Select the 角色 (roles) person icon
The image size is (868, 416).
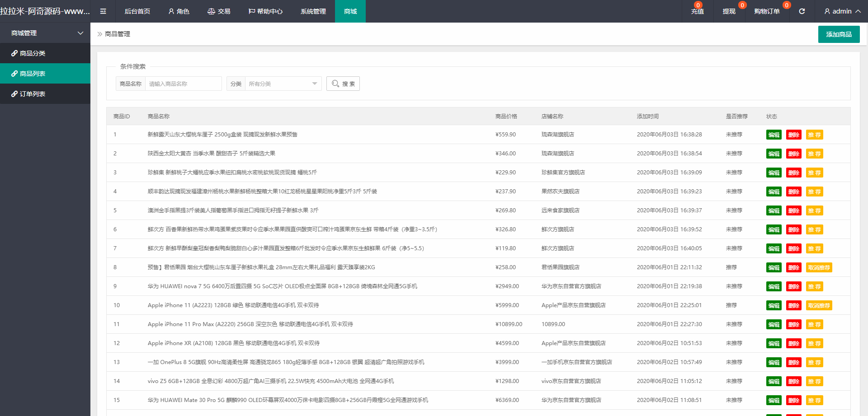tap(171, 11)
